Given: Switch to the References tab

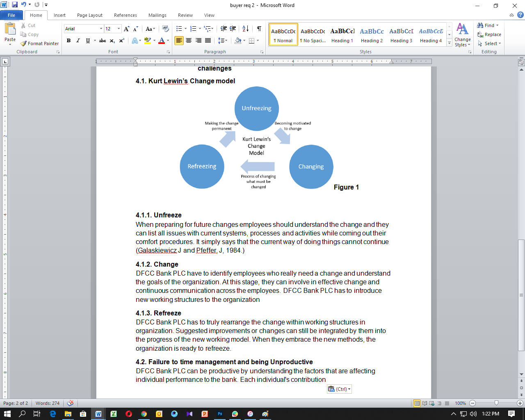Looking at the screenshot, I should tap(125, 15).
